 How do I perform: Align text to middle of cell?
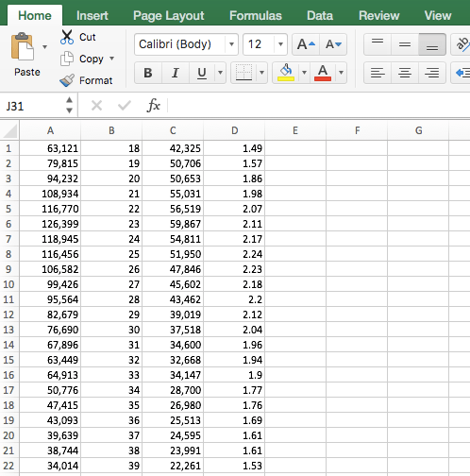405,44
